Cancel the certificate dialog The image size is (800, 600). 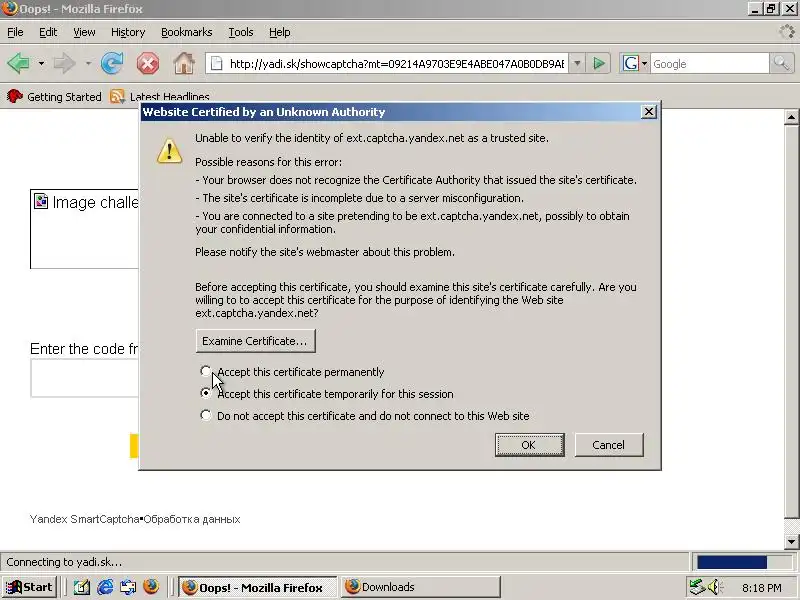tap(609, 445)
